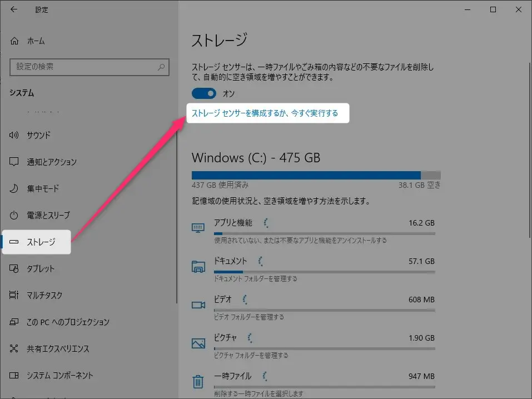Click 使用されていない、または不要なアプリと機能をアンインストールする text
The height and width of the screenshot is (399, 532).
[x=300, y=241]
